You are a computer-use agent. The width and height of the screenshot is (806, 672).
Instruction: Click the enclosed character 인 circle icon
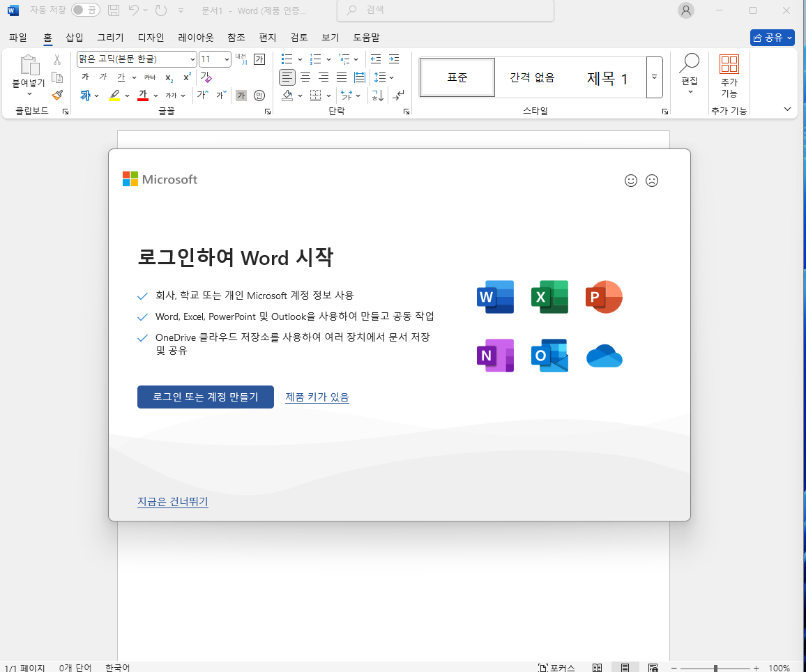(259, 95)
